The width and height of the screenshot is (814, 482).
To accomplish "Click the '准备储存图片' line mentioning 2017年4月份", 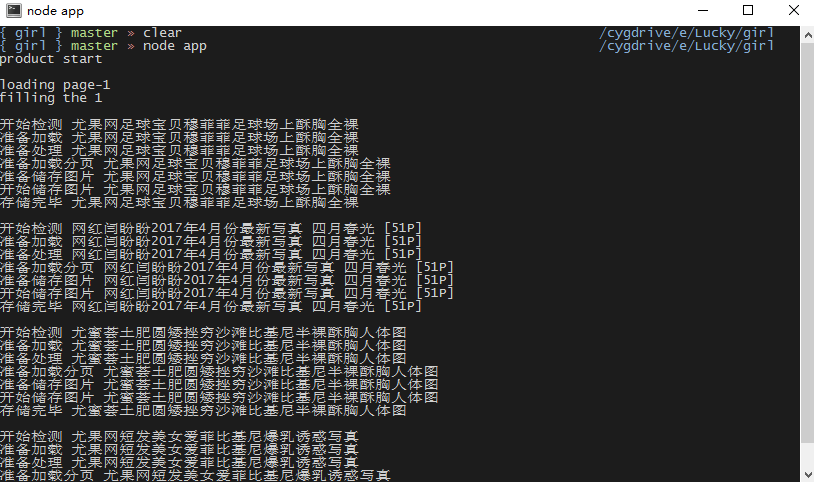I will [x=227, y=280].
